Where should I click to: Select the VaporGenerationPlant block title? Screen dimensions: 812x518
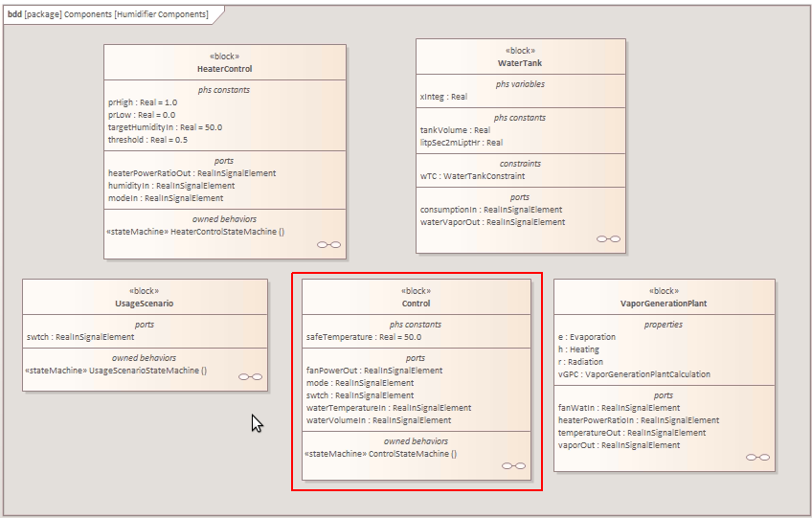(x=664, y=304)
